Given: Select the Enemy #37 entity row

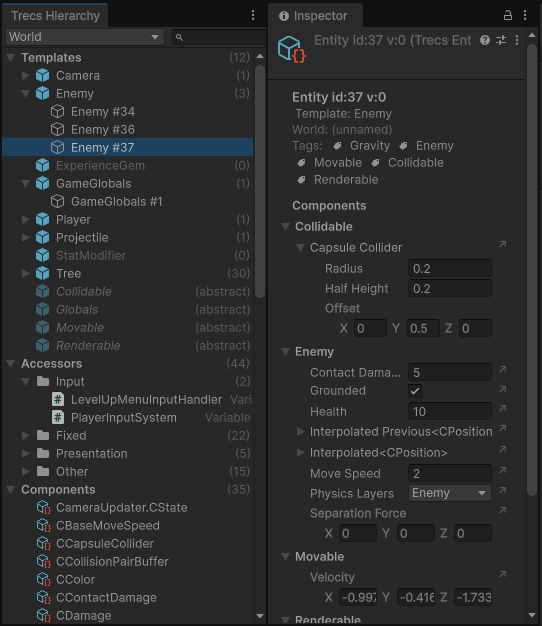Looking at the screenshot, I should tap(128, 147).
